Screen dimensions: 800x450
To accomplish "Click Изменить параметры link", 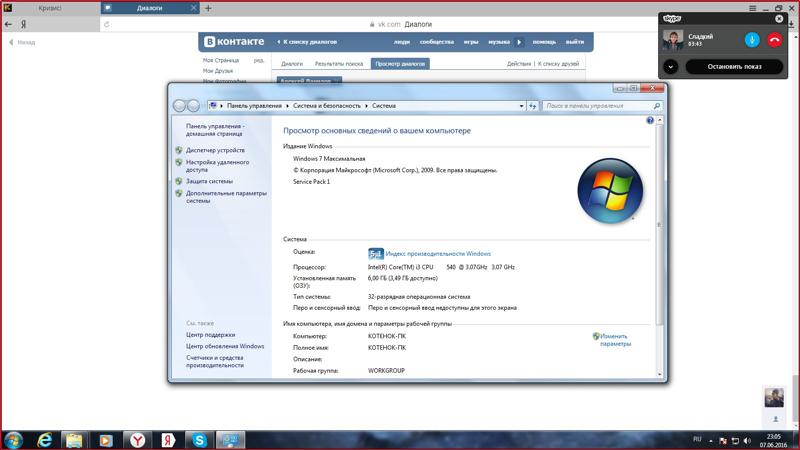I will tap(615, 340).
